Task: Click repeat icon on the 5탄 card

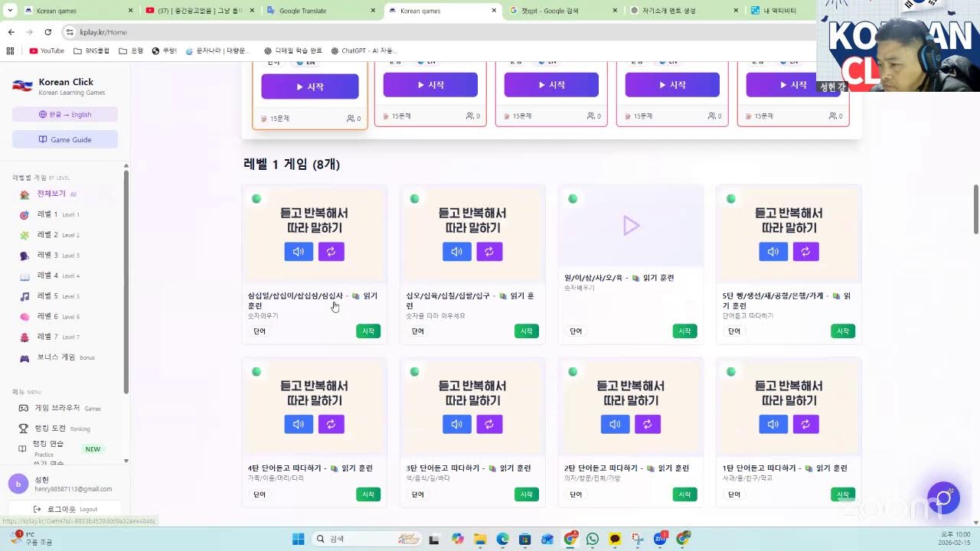Action: coord(805,252)
